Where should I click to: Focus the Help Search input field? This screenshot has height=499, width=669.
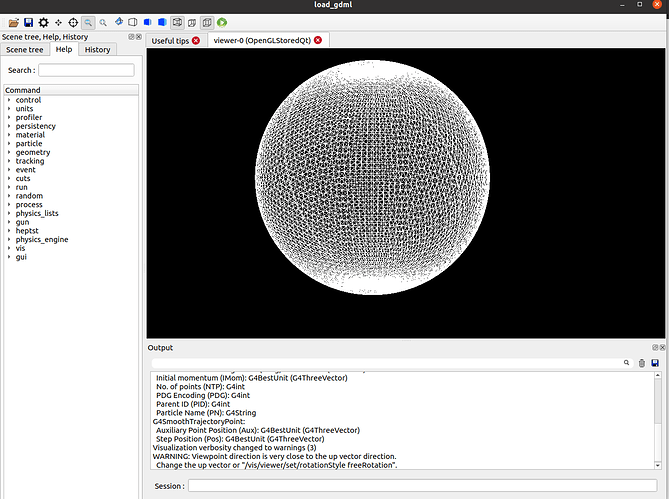point(87,70)
